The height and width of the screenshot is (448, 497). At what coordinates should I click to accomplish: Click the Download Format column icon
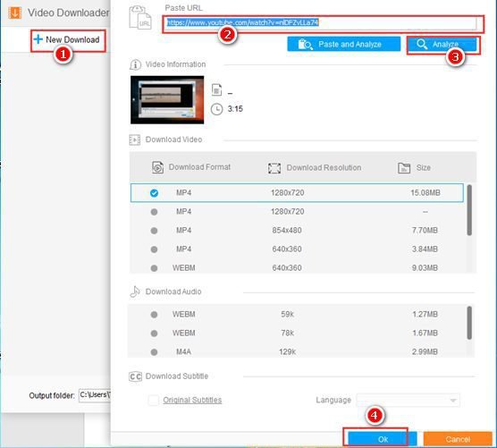click(x=158, y=167)
